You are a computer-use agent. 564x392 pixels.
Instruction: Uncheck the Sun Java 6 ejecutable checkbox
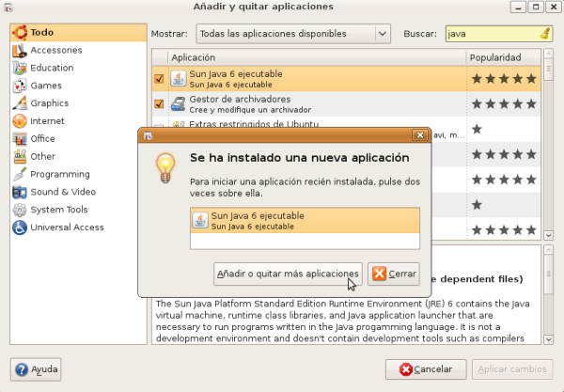point(159,79)
